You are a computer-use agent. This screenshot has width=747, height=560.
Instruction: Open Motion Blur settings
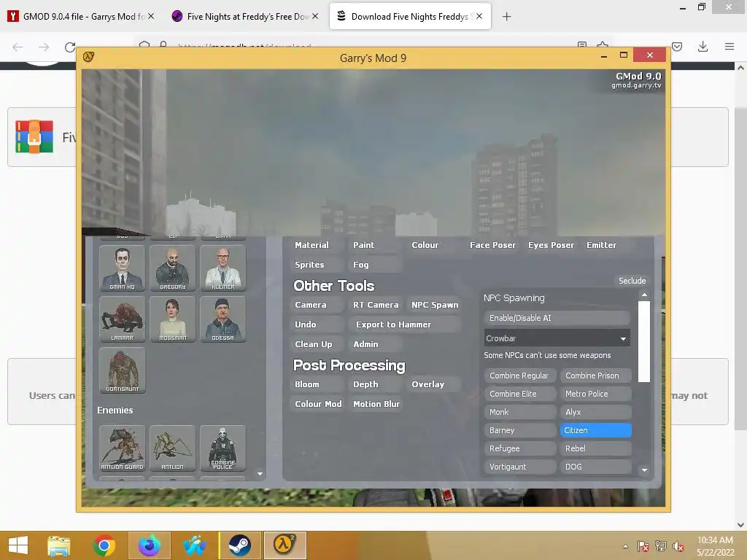click(376, 404)
